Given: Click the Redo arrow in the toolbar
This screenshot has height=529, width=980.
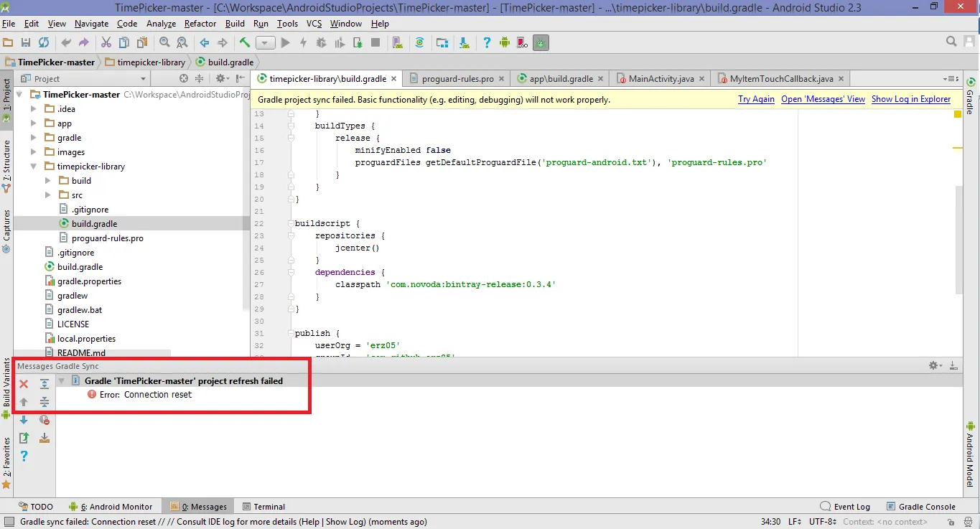Looking at the screenshot, I should (x=84, y=43).
